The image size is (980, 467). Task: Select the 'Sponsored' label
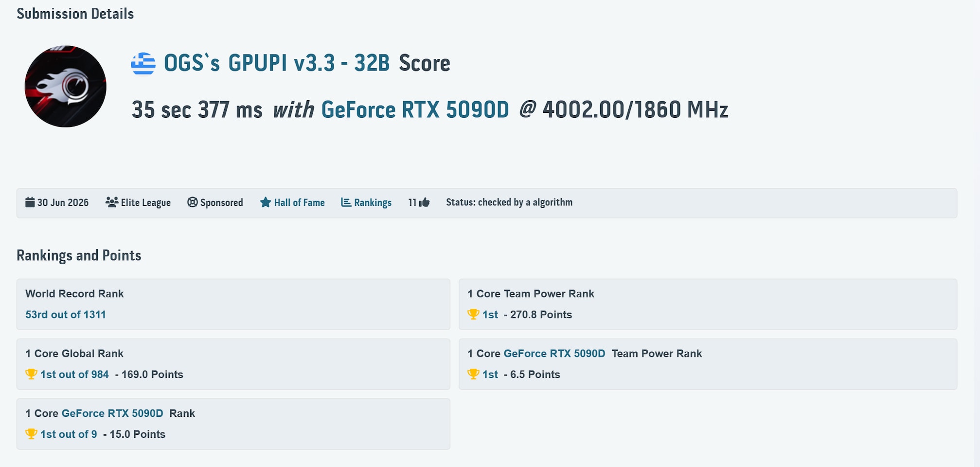(222, 202)
